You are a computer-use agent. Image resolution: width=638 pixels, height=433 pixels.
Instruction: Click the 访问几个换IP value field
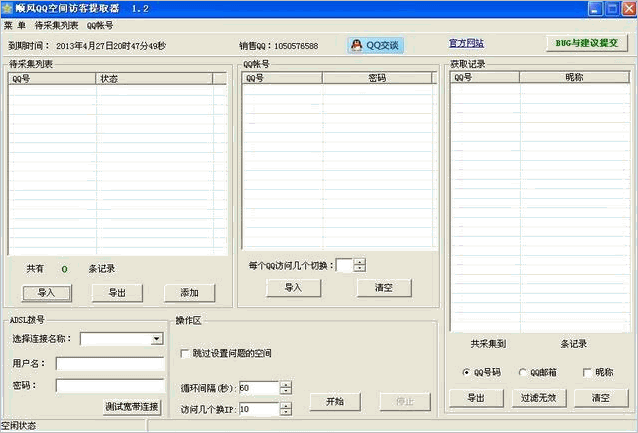click(x=259, y=409)
